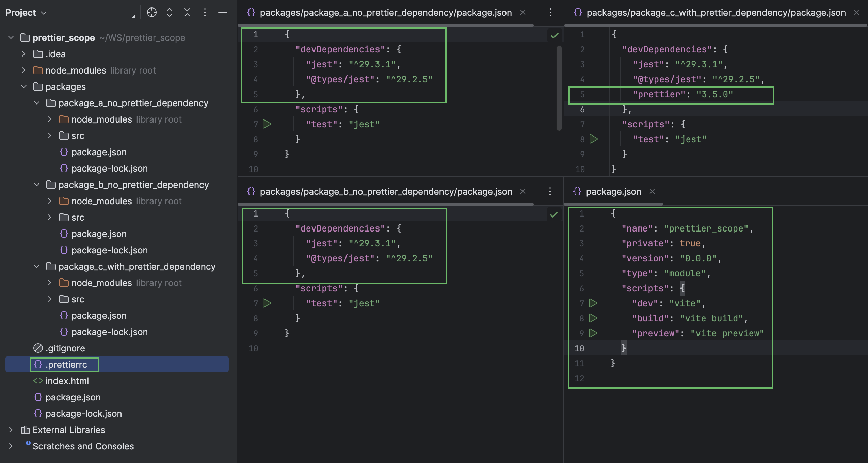Run the test script in package_a package.json
The image size is (868, 463).
point(267,124)
